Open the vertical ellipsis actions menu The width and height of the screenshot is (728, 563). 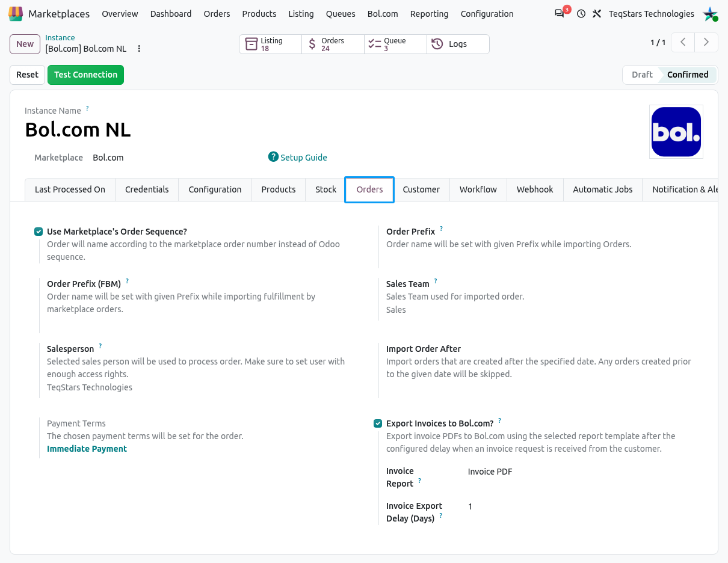[x=139, y=49]
